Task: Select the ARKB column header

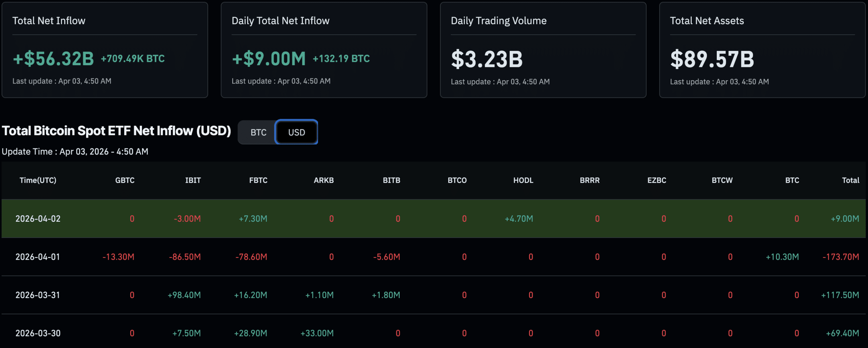Action: pos(324,180)
